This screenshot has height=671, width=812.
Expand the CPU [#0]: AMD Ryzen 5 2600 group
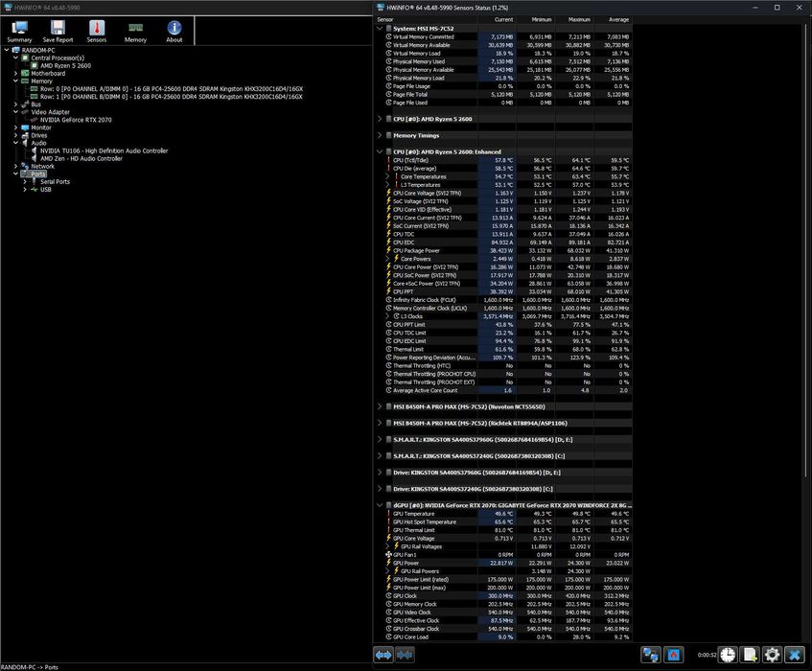pos(380,119)
